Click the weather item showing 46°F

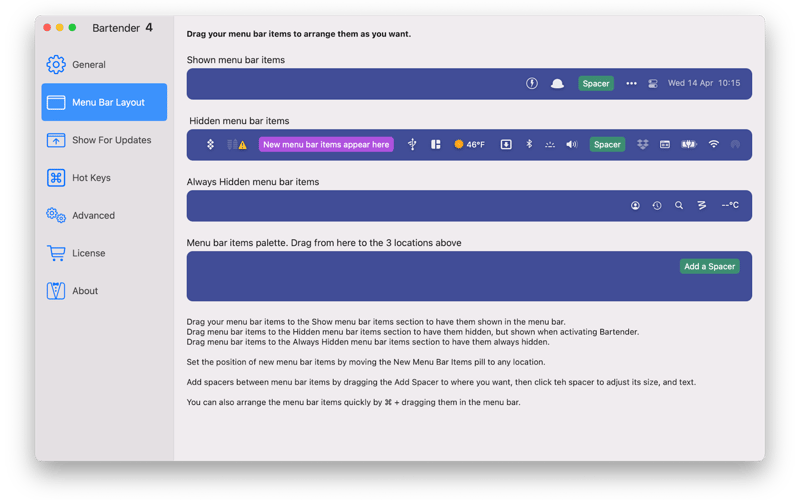(469, 144)
